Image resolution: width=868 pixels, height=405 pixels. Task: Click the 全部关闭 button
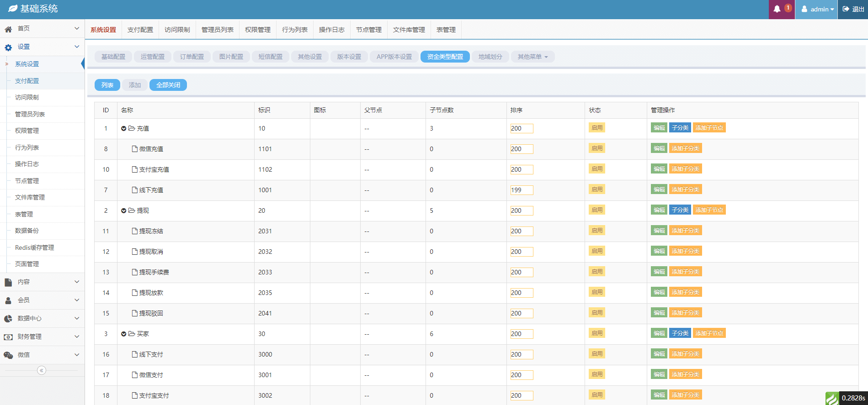(168, 85)
